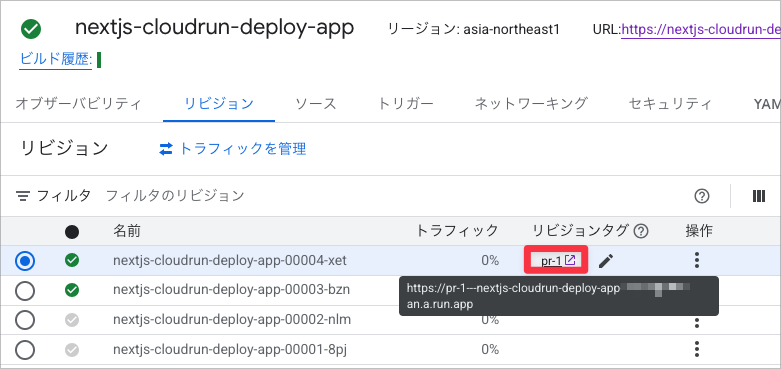Switch to the オブザーバビリティ tab

(78, 104)
